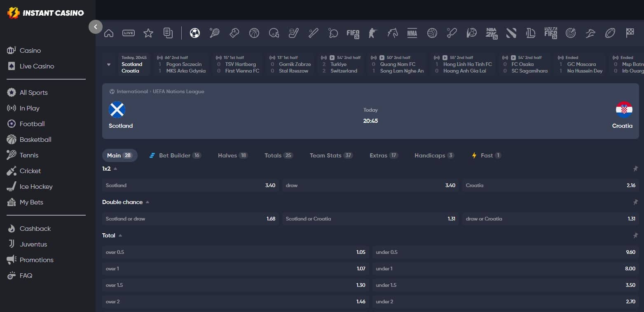Pick under 0.5 at 9.60

click(x=506, y=252)
